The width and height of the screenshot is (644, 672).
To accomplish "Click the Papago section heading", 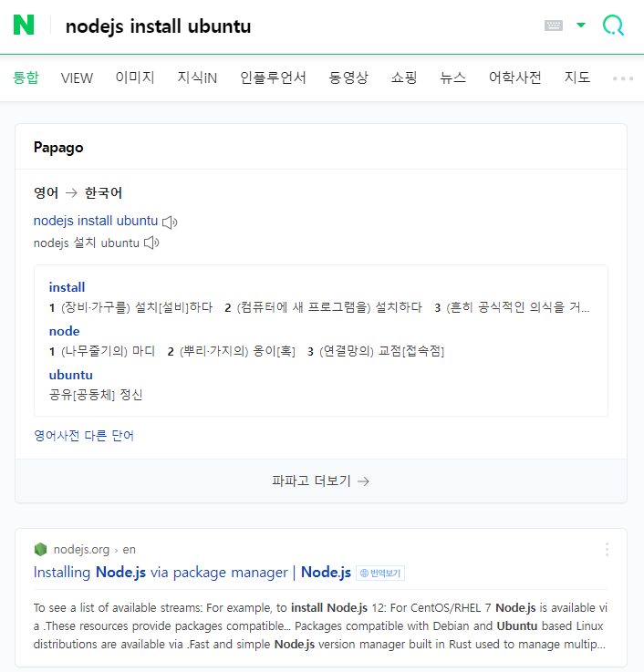I will 58,148.
